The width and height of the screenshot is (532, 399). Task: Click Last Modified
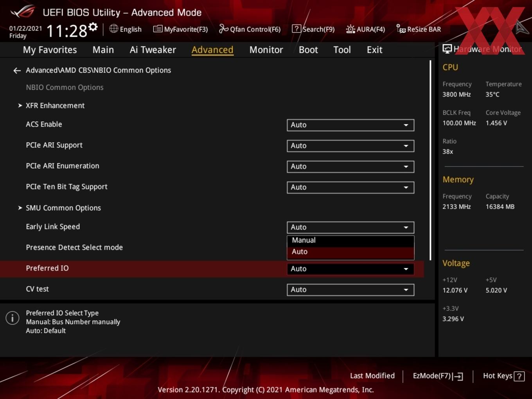[372, 376]
